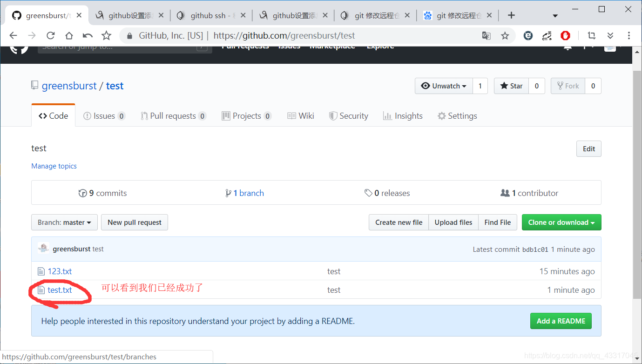
Task: Click the repository book icon beside greensburst
Action: (35, 85)
